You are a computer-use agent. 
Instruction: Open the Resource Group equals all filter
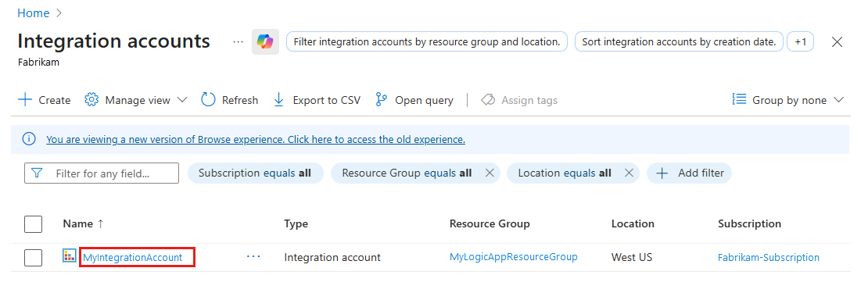point(407,173)
